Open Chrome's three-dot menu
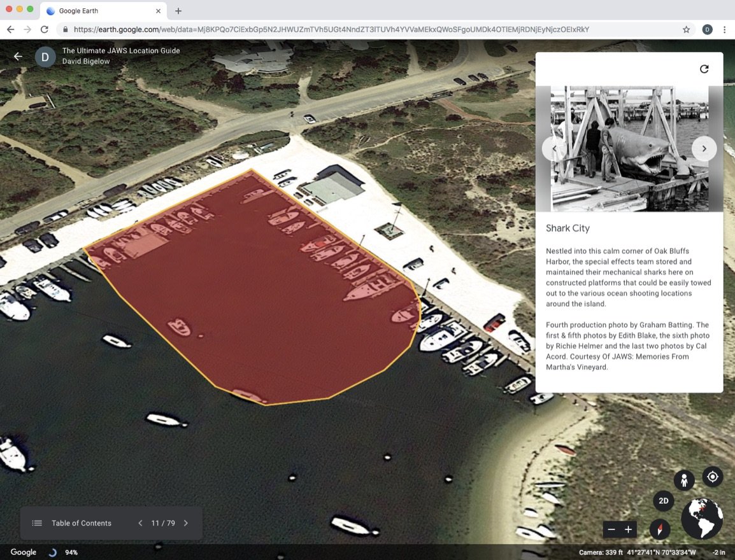 725,29
